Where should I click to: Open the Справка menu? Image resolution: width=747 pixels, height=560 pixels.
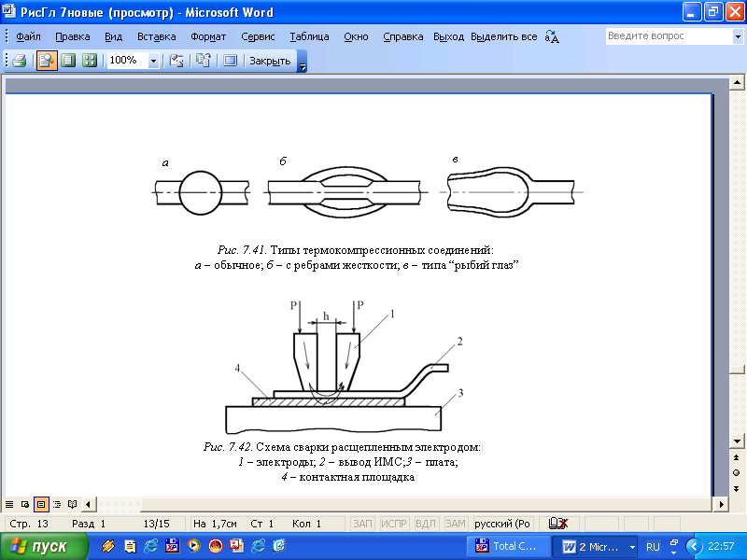(x=403, y=36)
